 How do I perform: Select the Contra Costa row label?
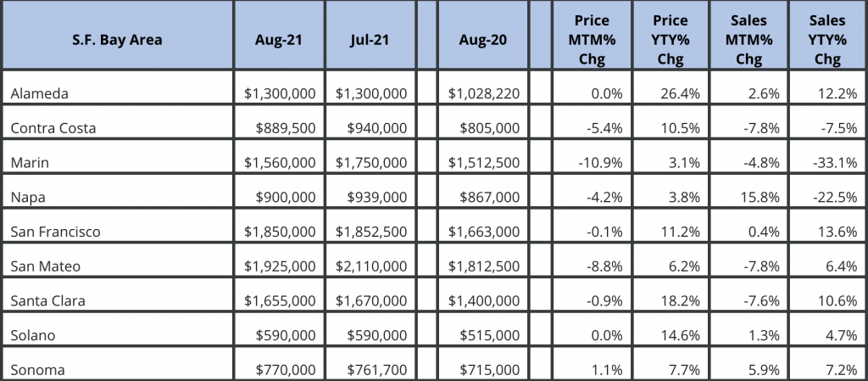coord(53,128)
